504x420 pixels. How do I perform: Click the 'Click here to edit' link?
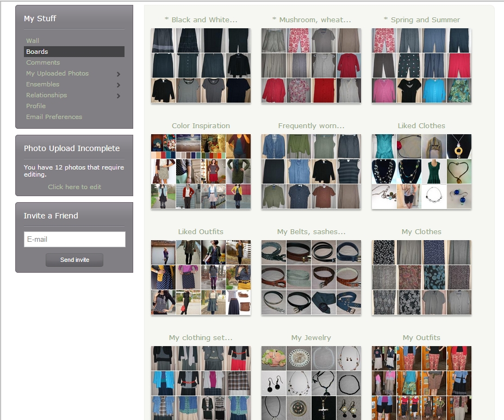[x=74, y=187]
